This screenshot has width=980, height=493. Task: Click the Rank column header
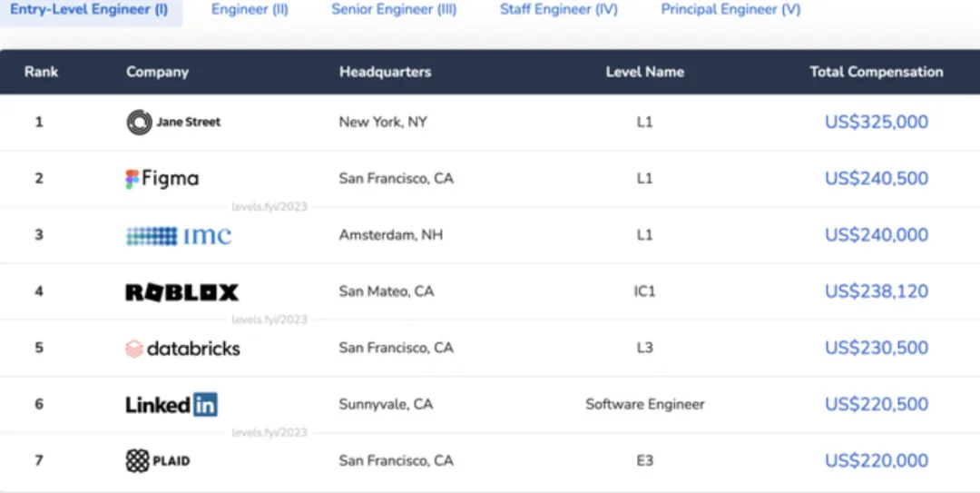41,72
